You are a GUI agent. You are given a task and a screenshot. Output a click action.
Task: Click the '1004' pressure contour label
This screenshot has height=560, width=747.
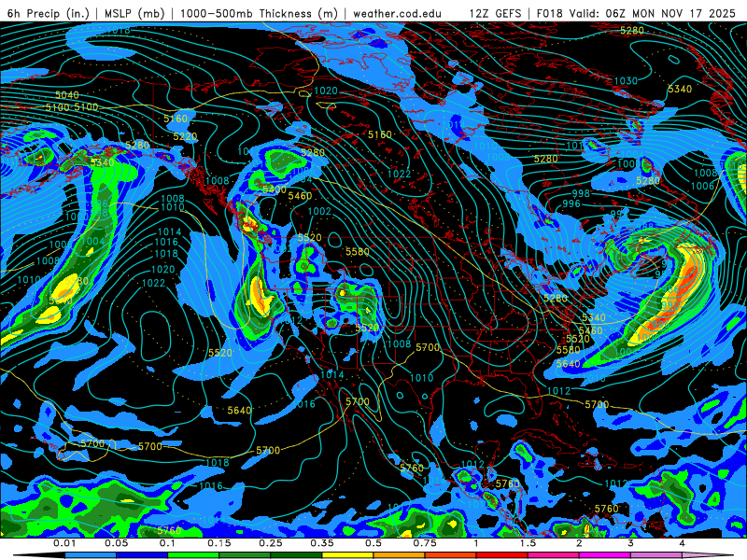click(x=92, y=241)
